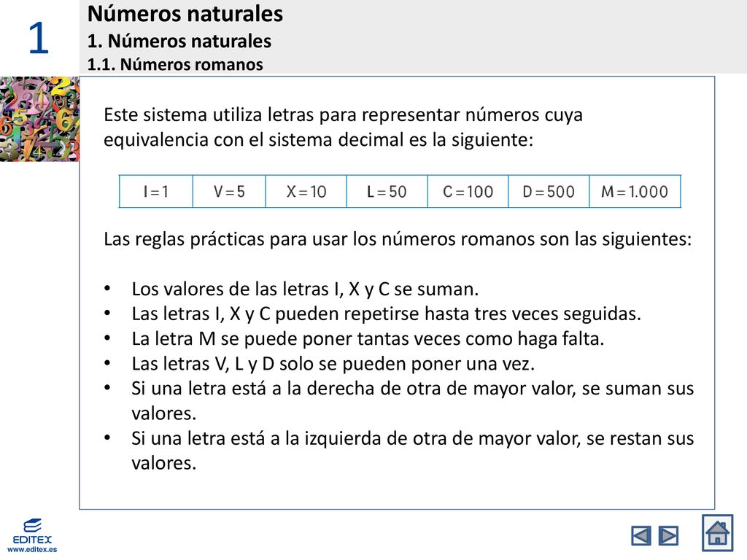Click the 'Este sistema utiliza letras' paragraph

click(x=343, y=127)
